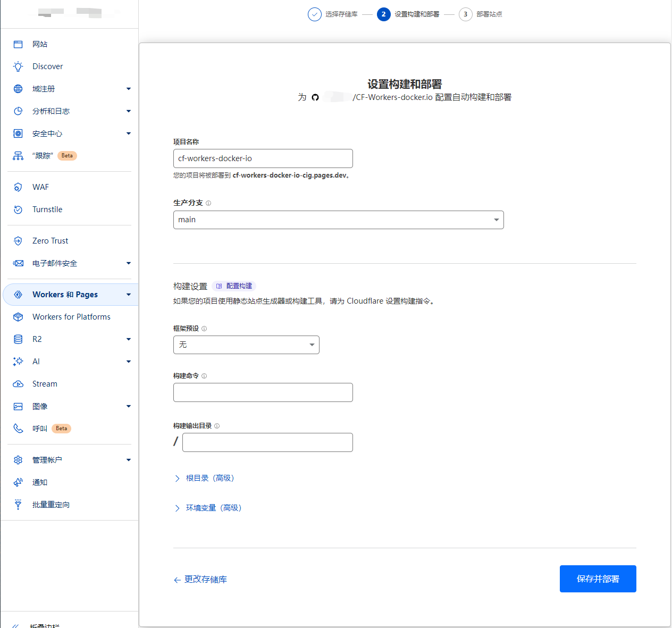Click the 网站 sidebar icon

[18, 44]
